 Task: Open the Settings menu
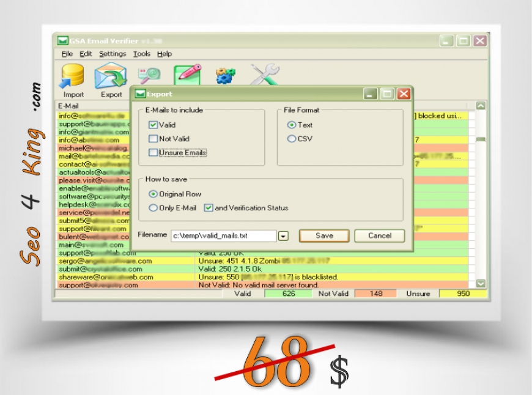pyautogui.click(x=113, y=54)
